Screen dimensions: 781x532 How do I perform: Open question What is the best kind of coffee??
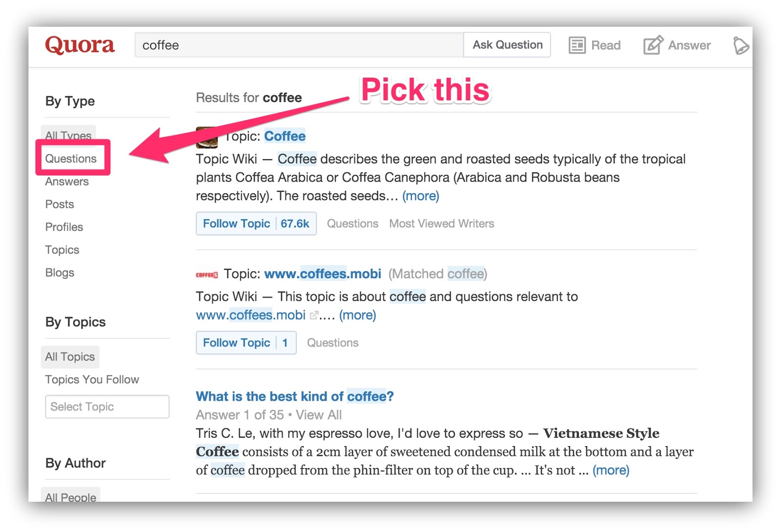(x=295, y=396)
